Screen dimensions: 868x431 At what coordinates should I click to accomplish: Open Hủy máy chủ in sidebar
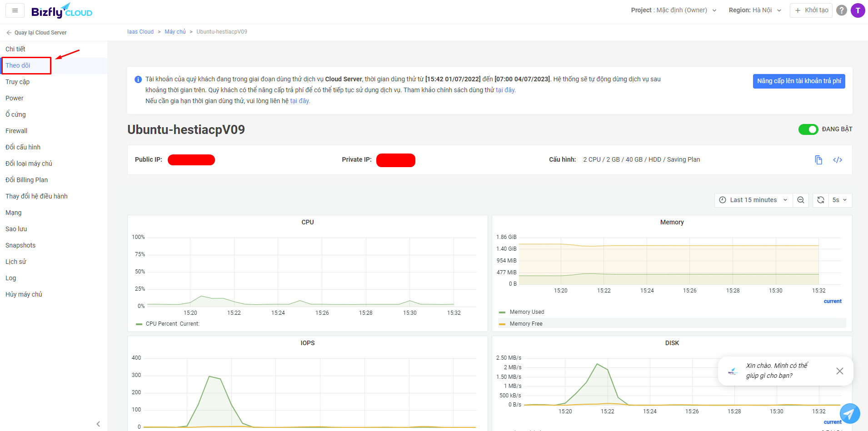click(54, 294)
